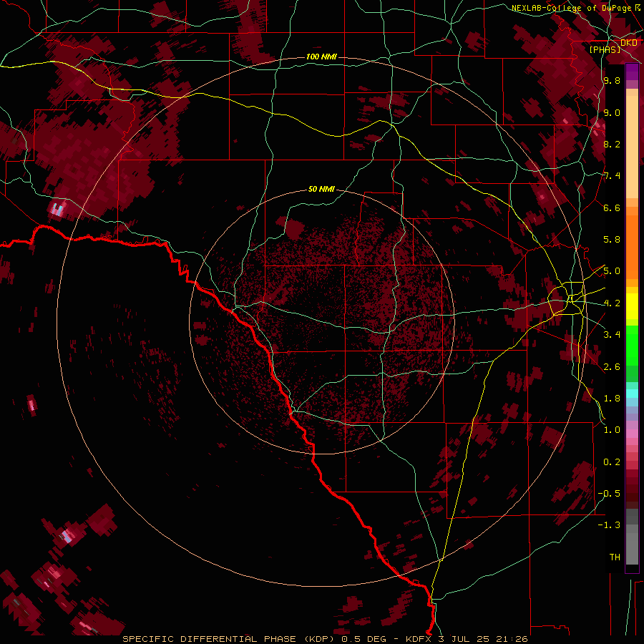
Task: Click the NEXLAB-College of DuPage credit text
Action: coord(571,8)
